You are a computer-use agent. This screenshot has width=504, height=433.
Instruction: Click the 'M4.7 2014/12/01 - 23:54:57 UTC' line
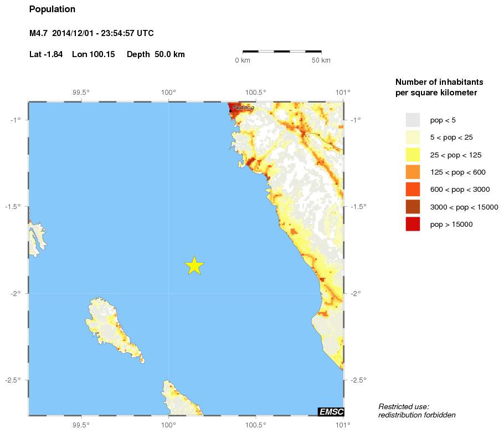pos(91,33)
